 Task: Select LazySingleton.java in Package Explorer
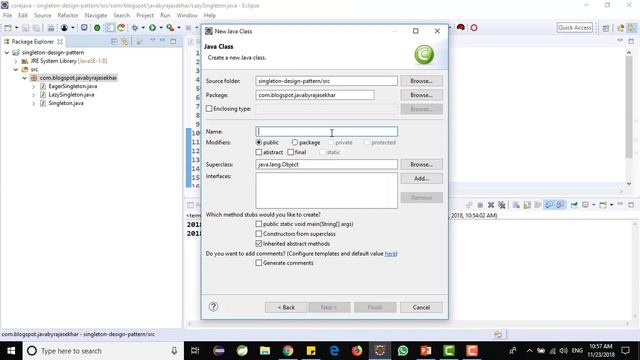coord(71,95)
